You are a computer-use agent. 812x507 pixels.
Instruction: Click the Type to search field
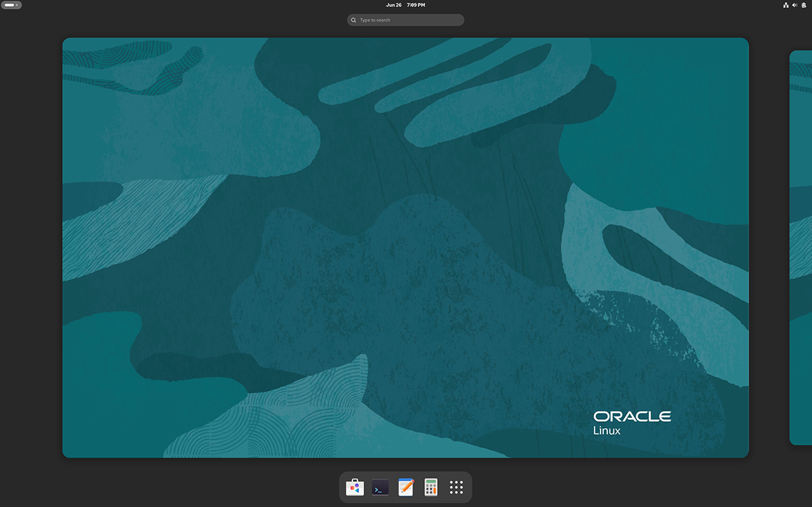pos(409,20)
